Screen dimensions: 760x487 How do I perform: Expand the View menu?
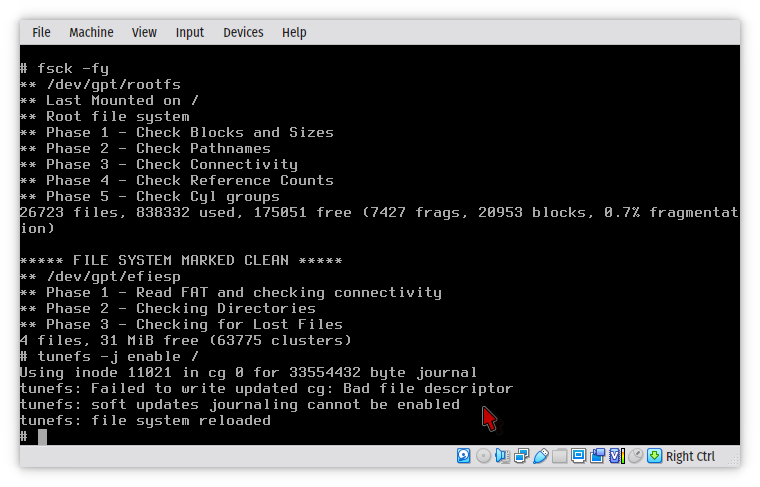click(144, 32)
